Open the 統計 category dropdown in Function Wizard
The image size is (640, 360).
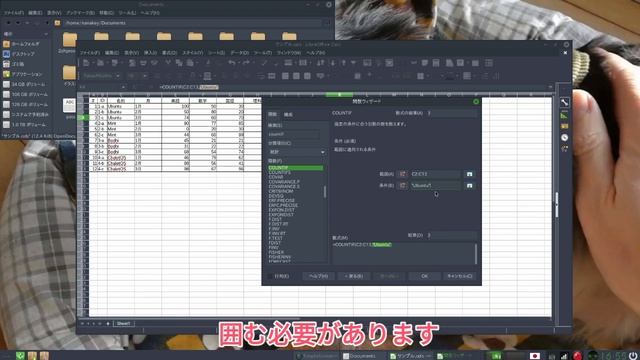[x=297, y=152]
